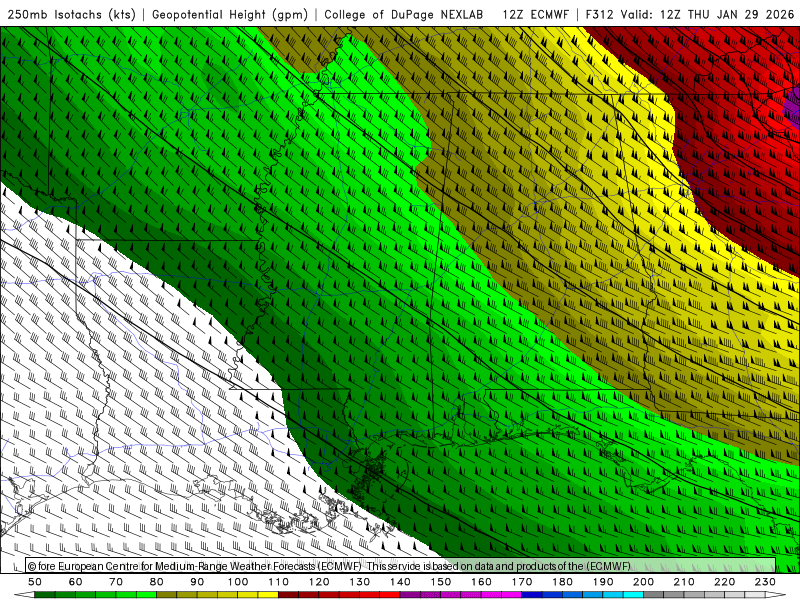800x600 pixels.
Task: Click the '60' legend value
Action: 76,582
